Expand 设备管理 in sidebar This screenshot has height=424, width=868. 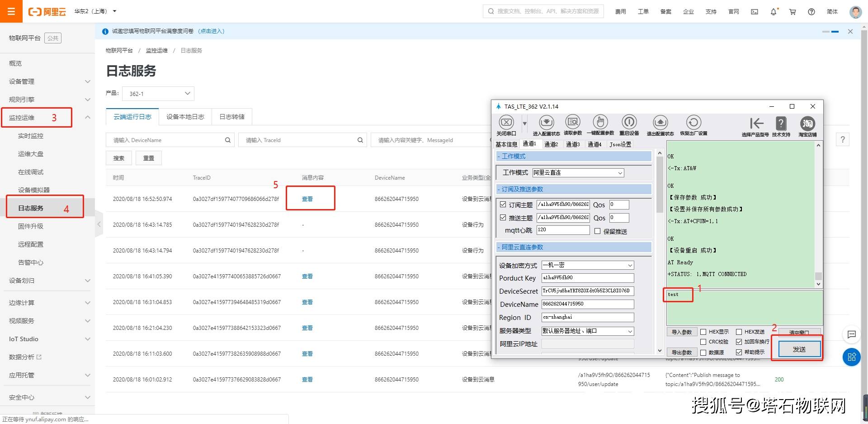pos(47,81)
